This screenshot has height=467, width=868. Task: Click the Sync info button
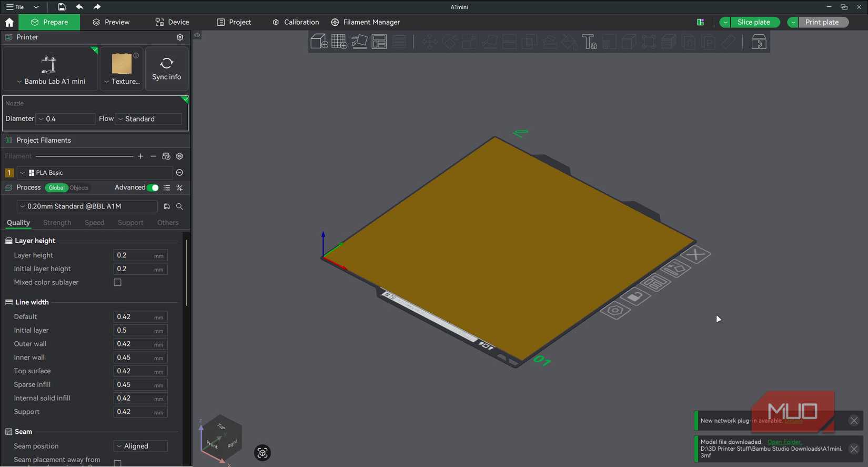coord(167,69)
